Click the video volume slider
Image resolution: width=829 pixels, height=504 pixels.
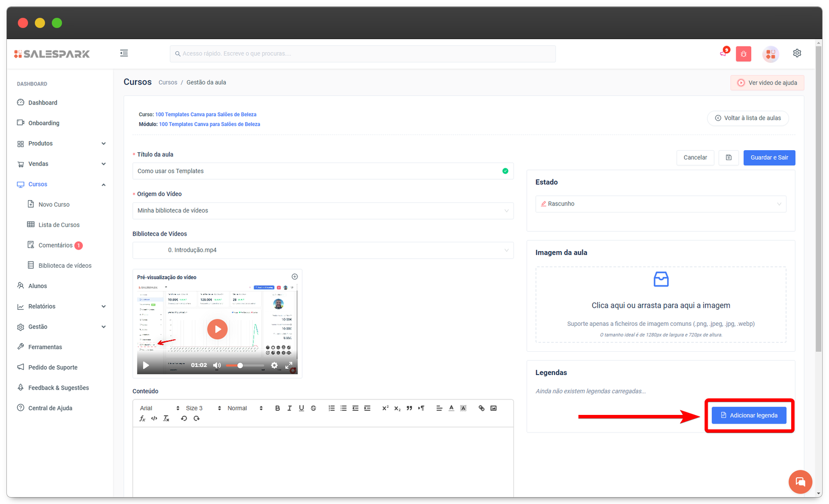[244, 366]
